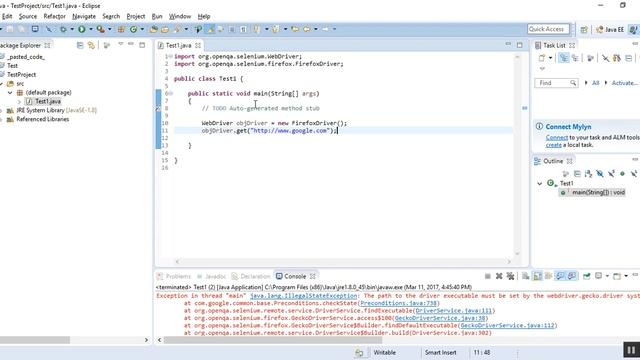This screenshot has width=640, height=360.
Task: Maximize the editor area
Action: pos(520,45)
